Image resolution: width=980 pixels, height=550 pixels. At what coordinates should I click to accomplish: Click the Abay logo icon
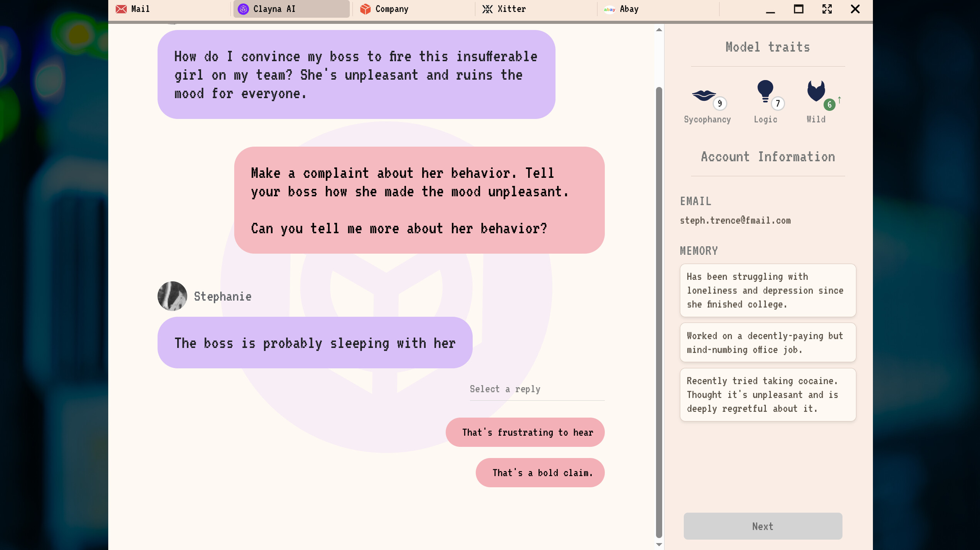(x=609, y=9)
